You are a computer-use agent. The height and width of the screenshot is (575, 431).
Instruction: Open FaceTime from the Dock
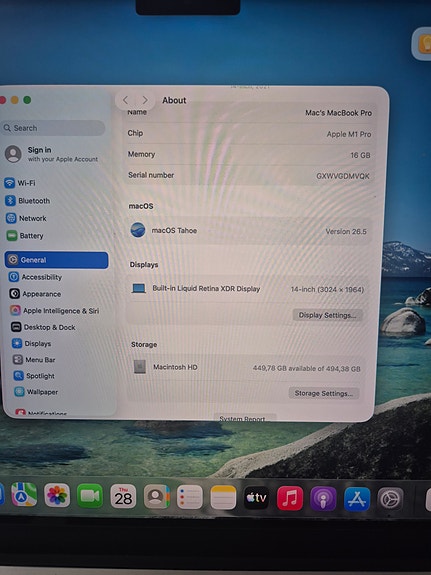(90, 496)
